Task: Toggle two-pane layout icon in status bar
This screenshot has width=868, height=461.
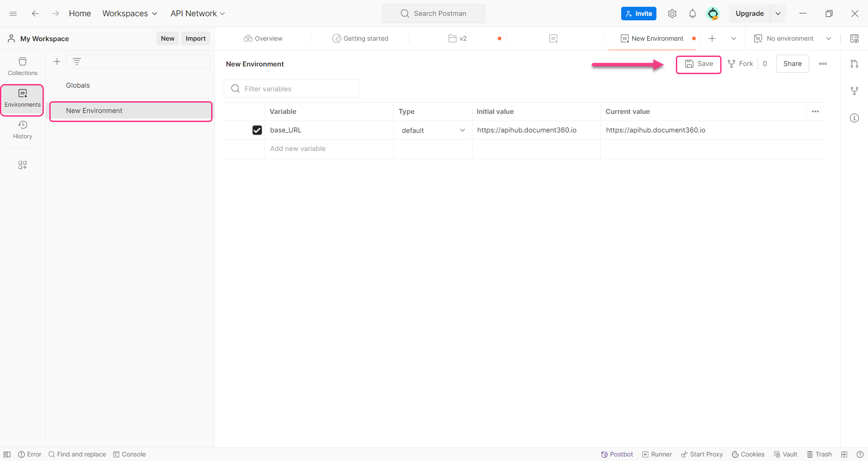Action: [x=844, y=454]
